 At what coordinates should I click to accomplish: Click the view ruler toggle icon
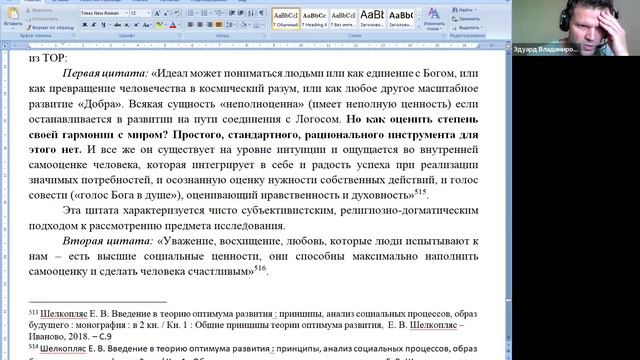(508, 46)
